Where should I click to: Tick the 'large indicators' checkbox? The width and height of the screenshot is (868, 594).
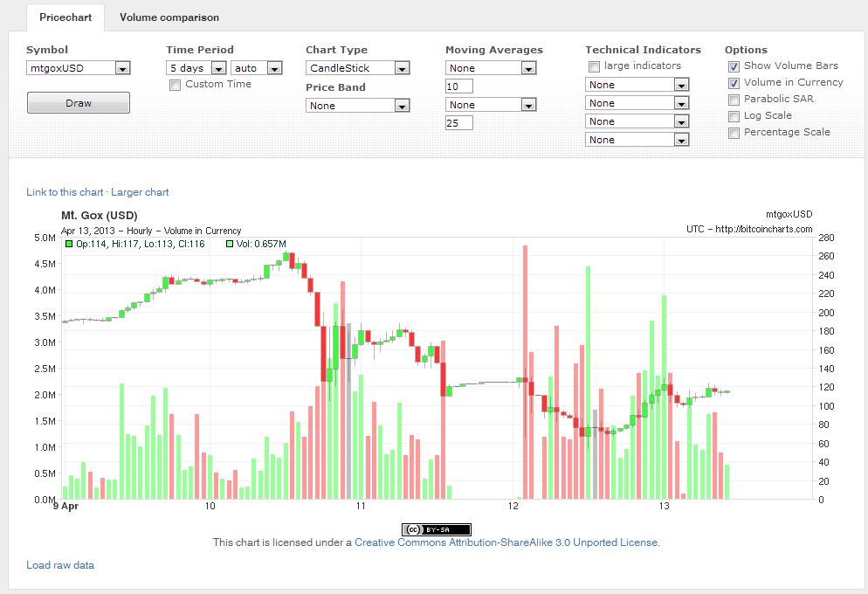(594, 67)
